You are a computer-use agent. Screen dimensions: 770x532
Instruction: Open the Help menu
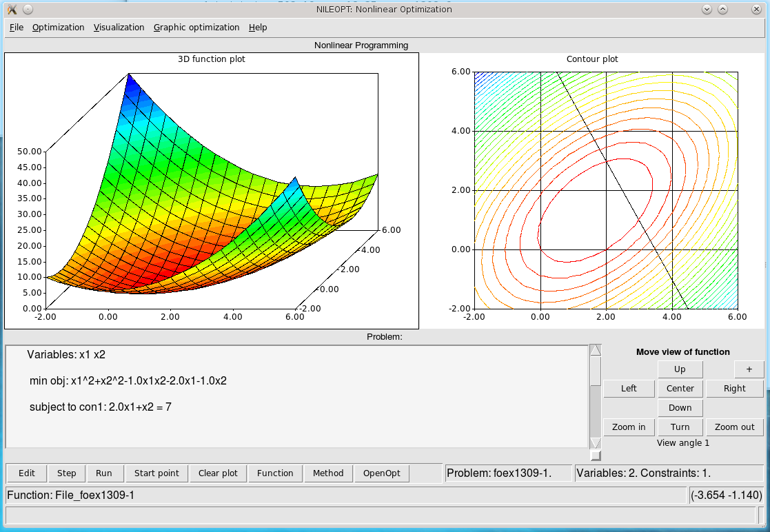[x=258, y=28]
